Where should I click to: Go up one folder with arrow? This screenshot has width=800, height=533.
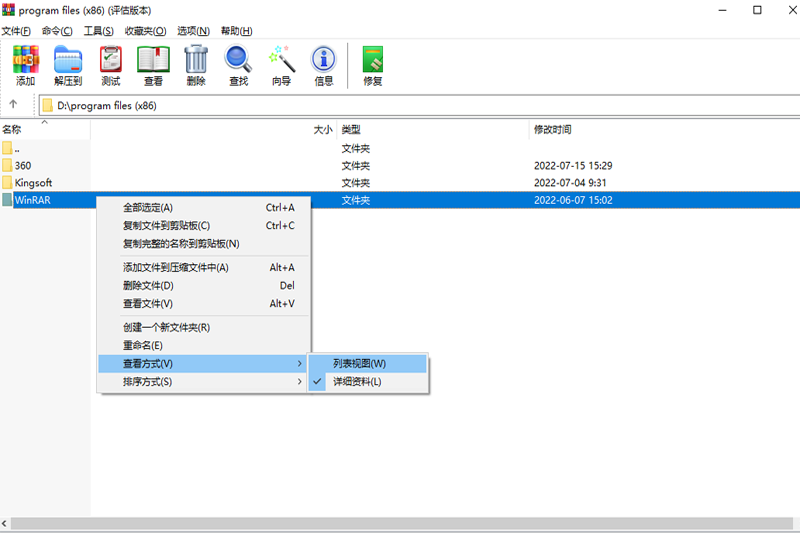[x=13, y=104]
